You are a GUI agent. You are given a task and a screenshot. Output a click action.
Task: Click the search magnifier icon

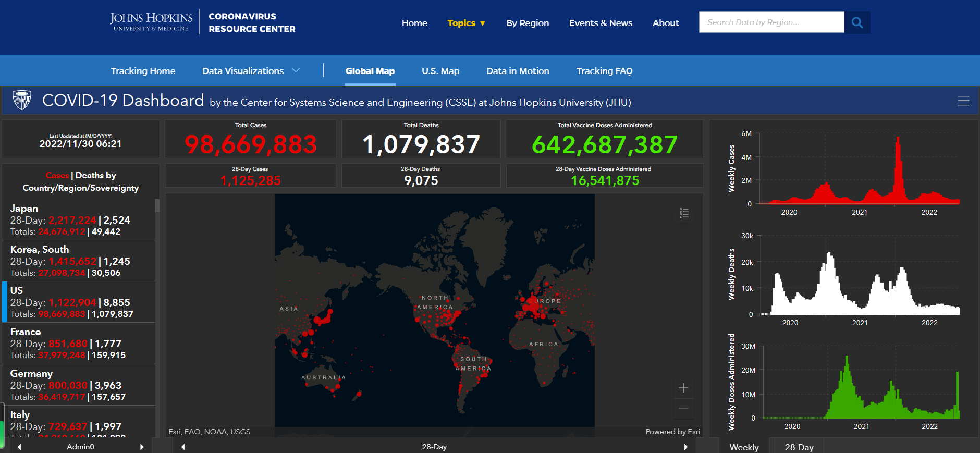[x=857, y=22]
